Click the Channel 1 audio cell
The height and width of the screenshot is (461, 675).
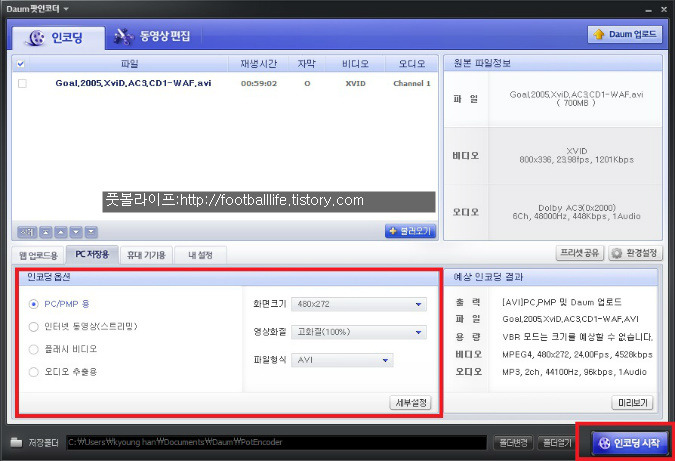(x=412, y=84)
